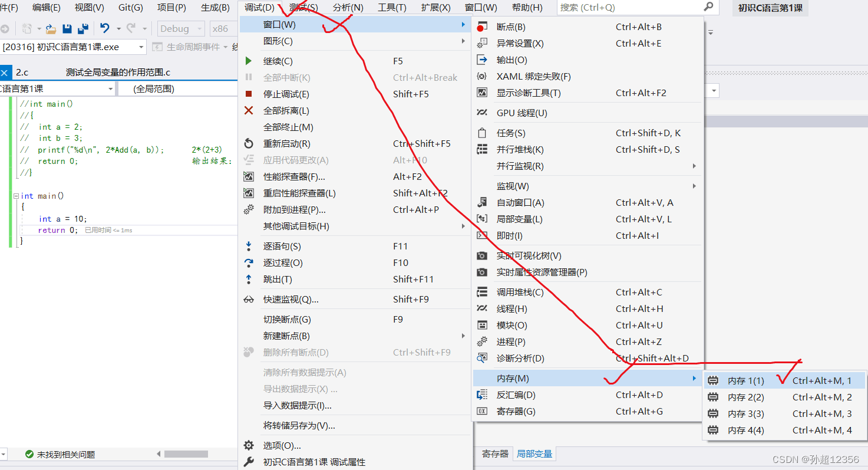The width and height of the screenshot is (868, 470).
Task: Click the QuickWatch (快速监视) glasses icon
Action: (249, 299)
